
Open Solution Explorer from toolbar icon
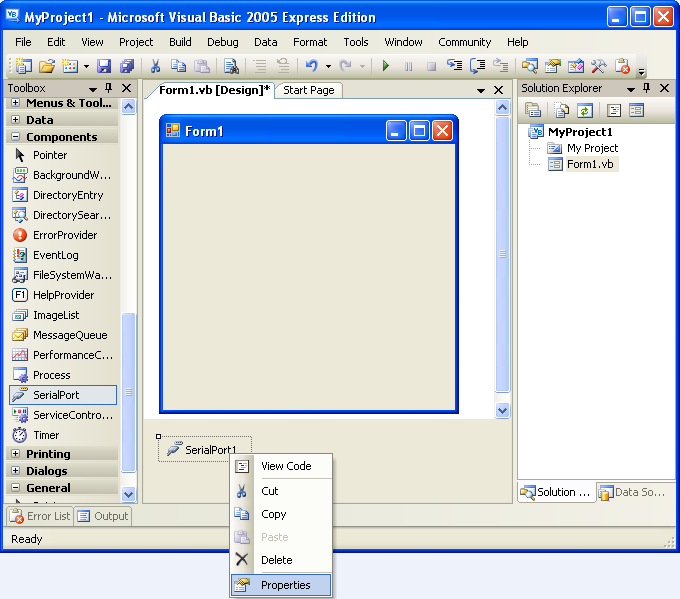point(530,66)
